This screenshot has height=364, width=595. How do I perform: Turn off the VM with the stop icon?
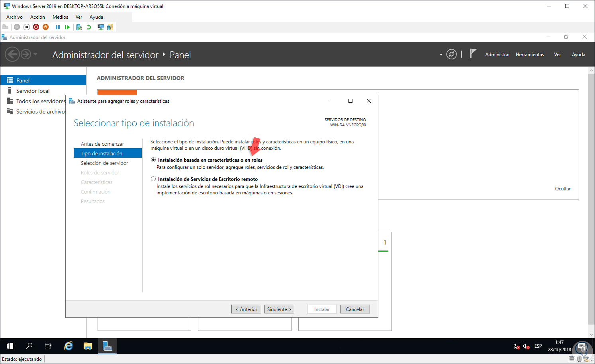27,27
